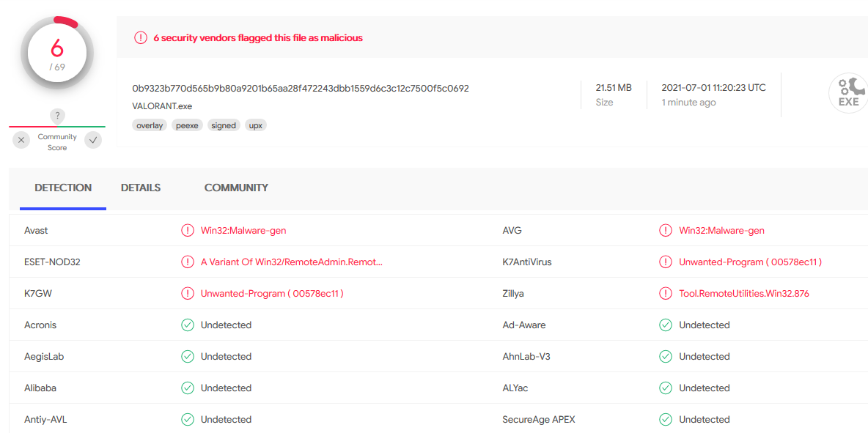
Task: Vote negative with the X community button
Action: [x=22, y=140]
